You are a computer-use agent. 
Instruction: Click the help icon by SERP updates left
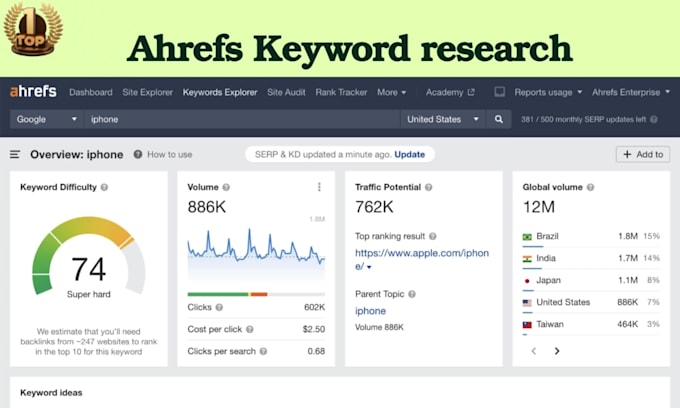(x=654, y=119)
